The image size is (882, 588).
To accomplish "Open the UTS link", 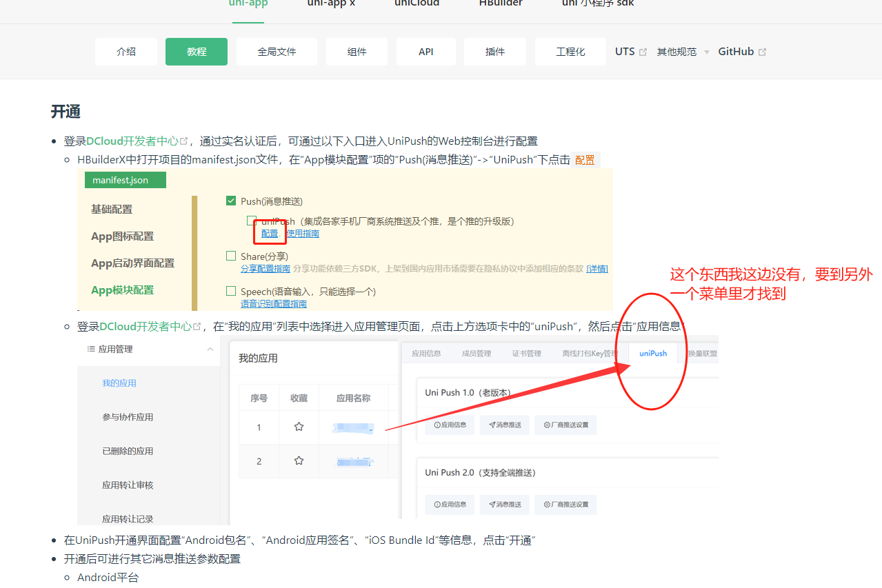I will pyautogui.click(x=625, y=52).
